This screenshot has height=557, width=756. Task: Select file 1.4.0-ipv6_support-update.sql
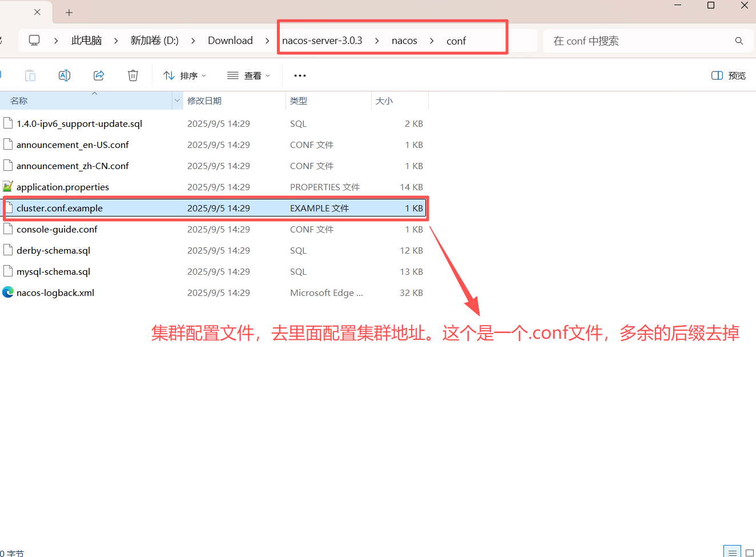tap(79, 123)
